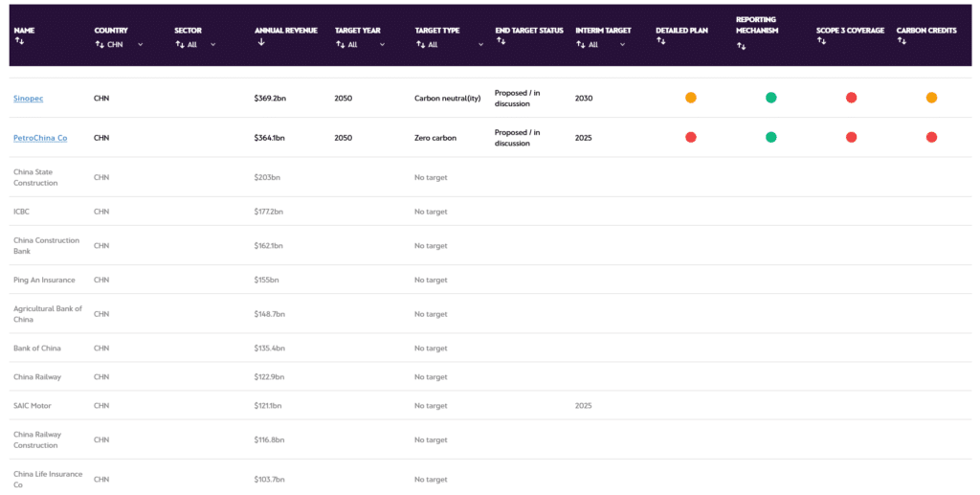980x495 pixels.
Task: Click the NAME column header
Action: click(24, 30)
